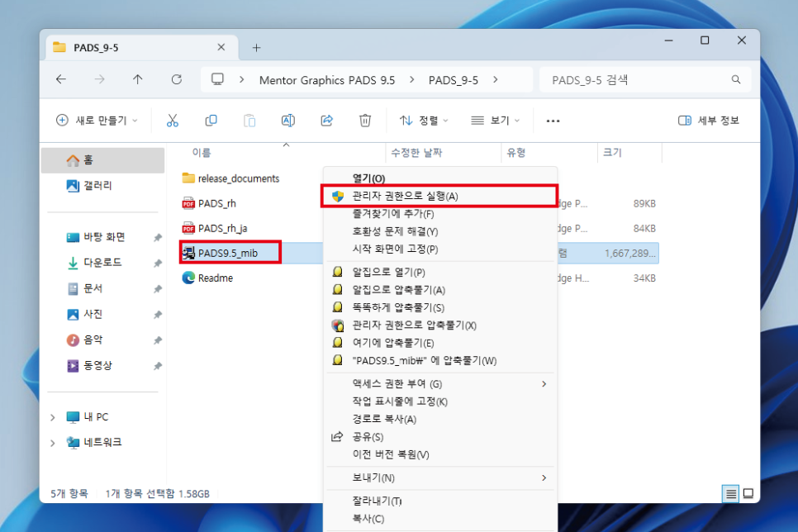
Task: Click the Paste clipboard icon
Action: click(x=249, y=121)
